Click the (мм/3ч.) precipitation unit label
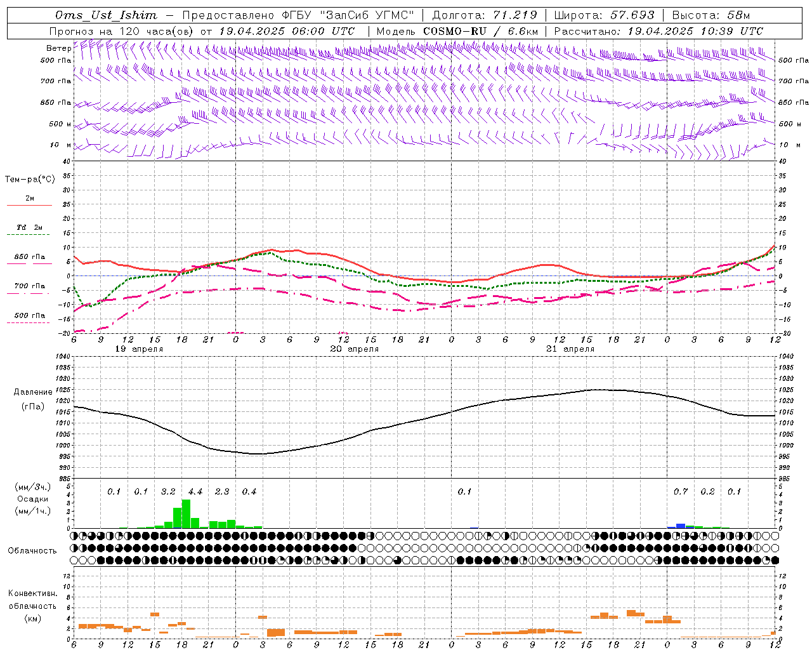 (33, 487)
